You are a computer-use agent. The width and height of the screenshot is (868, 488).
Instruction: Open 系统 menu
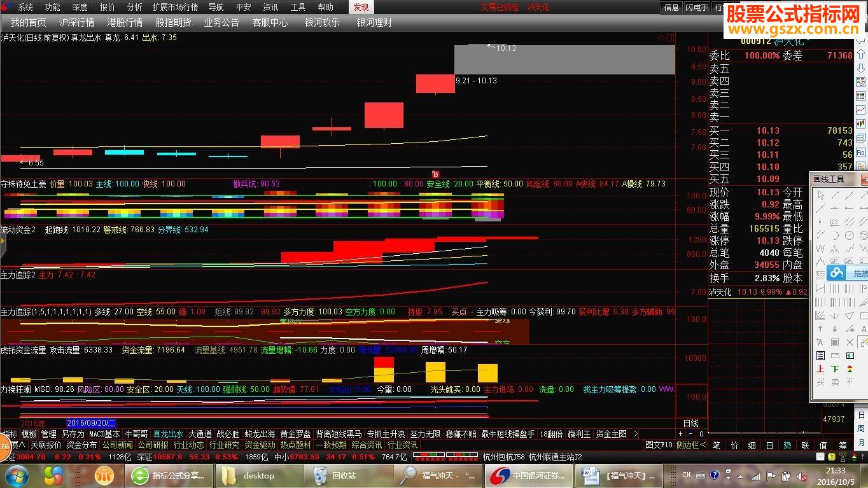[25, 7]
